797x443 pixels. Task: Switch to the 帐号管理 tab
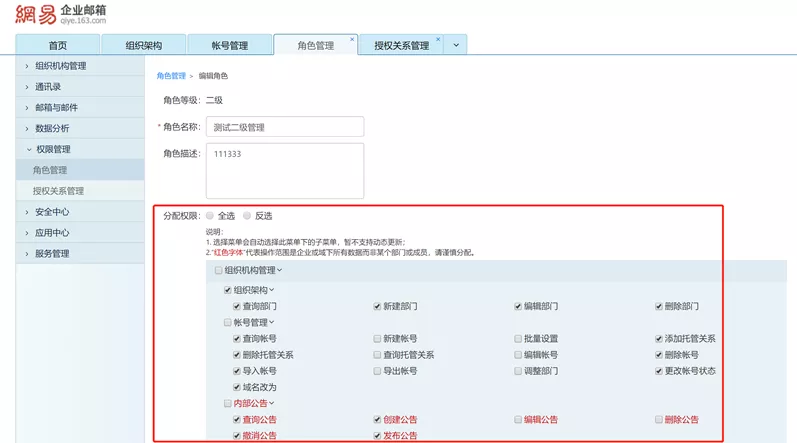(x=230, y=46)
